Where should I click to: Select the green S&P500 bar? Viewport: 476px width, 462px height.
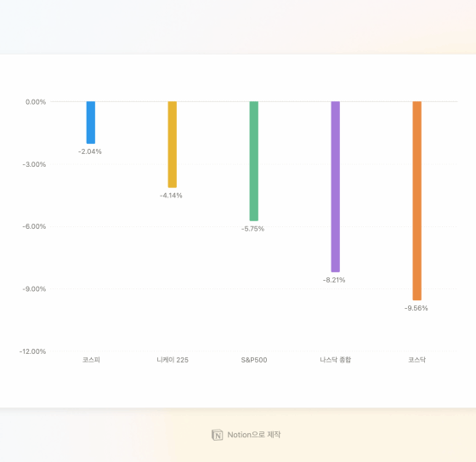pyautogui.click(x=254, y=161)
